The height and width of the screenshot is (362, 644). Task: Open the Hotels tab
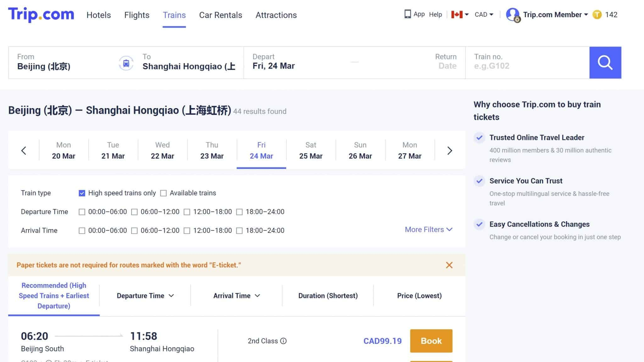(x=99, y=15)
